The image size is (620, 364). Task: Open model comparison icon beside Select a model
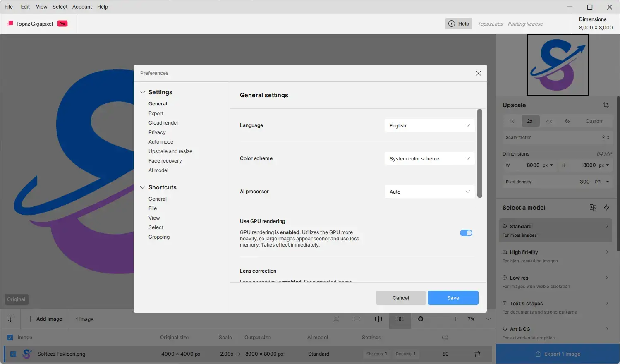point(593,208)
